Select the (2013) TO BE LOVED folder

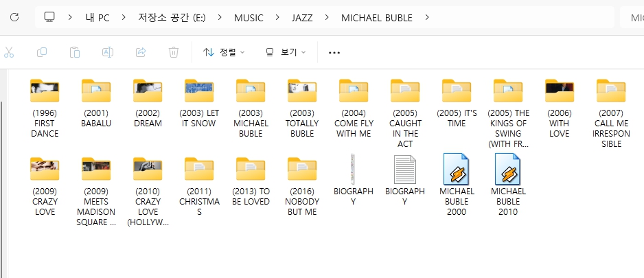[251, 181]
